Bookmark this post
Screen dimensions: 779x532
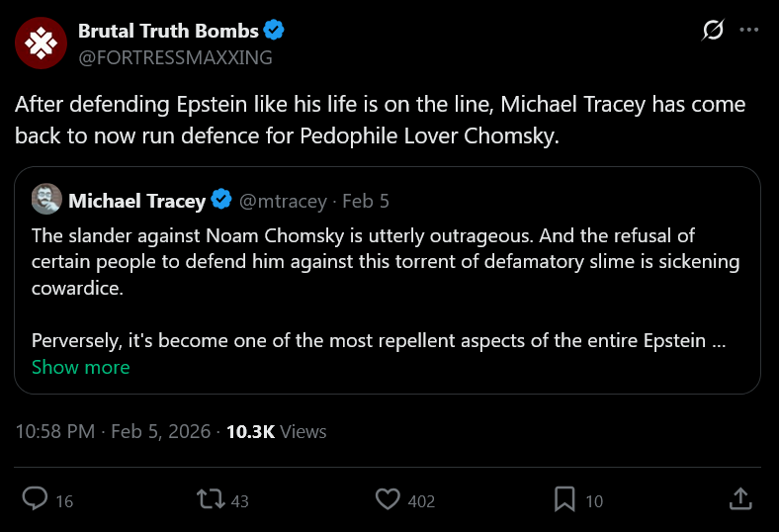pyautogui.click(x=564, y=499)
